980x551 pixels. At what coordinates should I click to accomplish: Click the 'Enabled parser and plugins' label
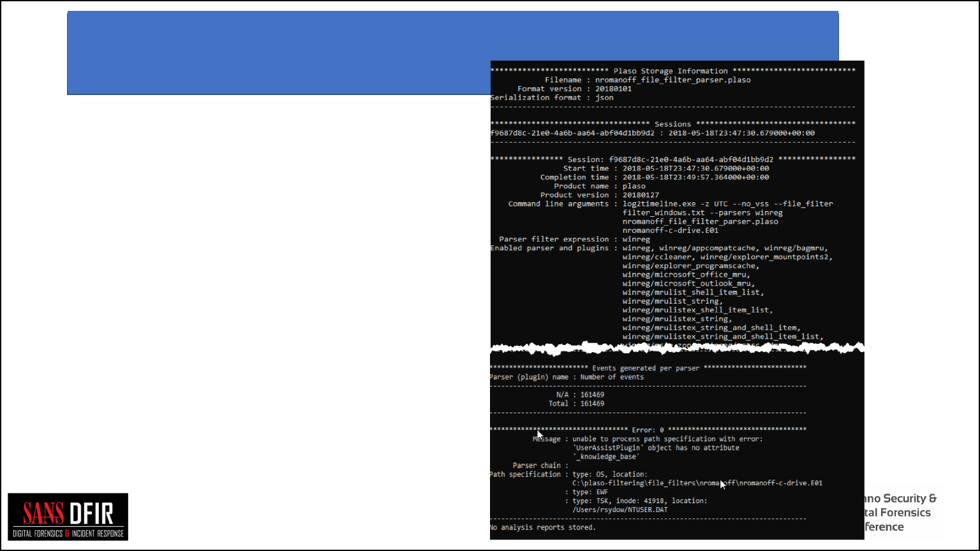(549, 248)
